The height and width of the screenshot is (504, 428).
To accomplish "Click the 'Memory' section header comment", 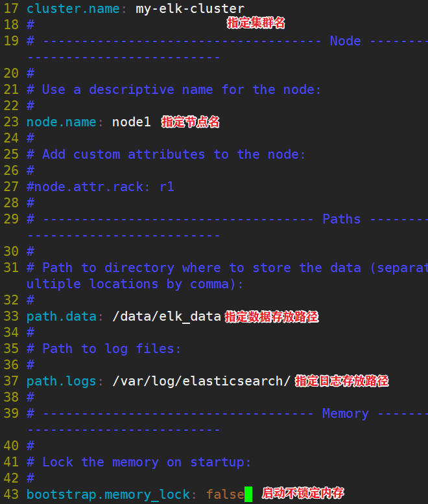I will 345,413.
